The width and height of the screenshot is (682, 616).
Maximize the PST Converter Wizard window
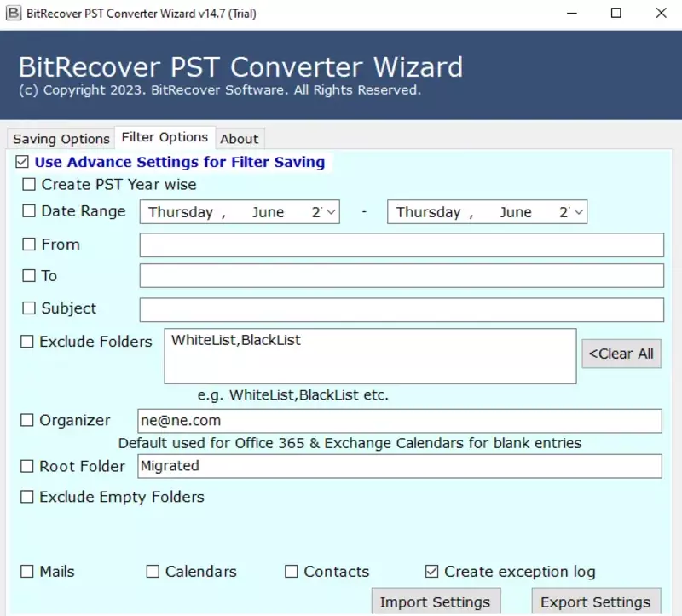pos(616,14)
